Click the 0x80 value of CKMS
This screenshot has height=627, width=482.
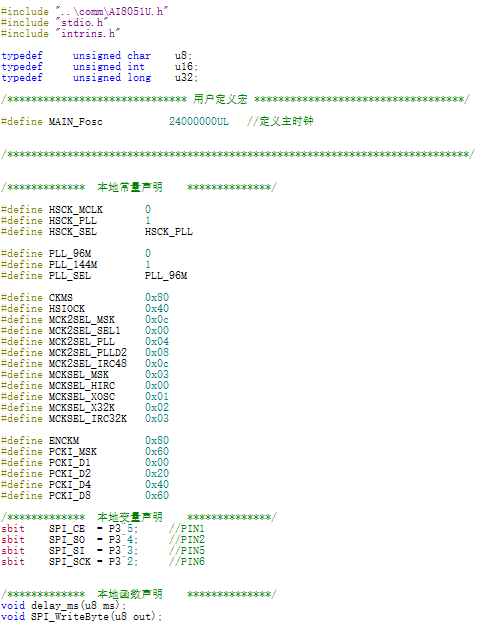(x=157, y=298)
